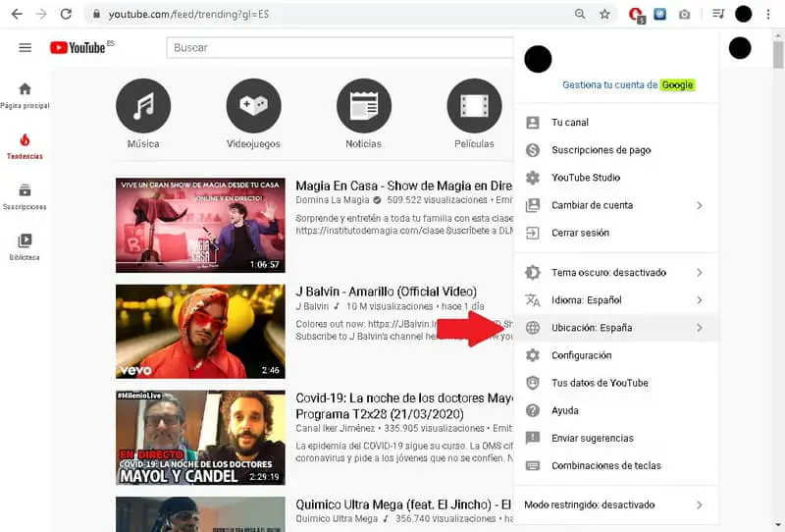Open the Canal Iker Jiménez channel
This screenshot has width=785, height=532.
[335, 428]
